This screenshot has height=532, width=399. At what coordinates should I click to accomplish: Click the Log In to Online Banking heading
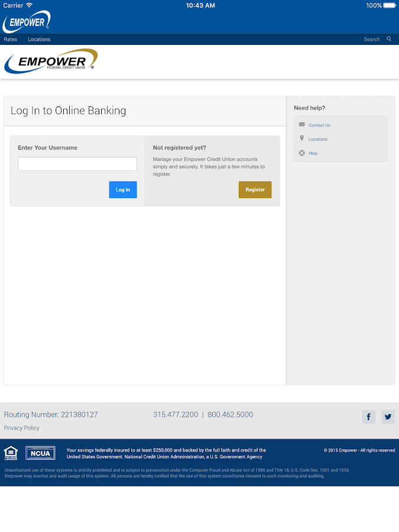tap(68, 111)
